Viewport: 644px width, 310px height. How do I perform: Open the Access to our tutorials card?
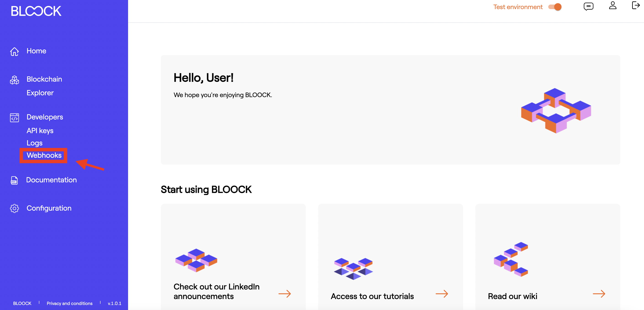click(x=372, y=296)
